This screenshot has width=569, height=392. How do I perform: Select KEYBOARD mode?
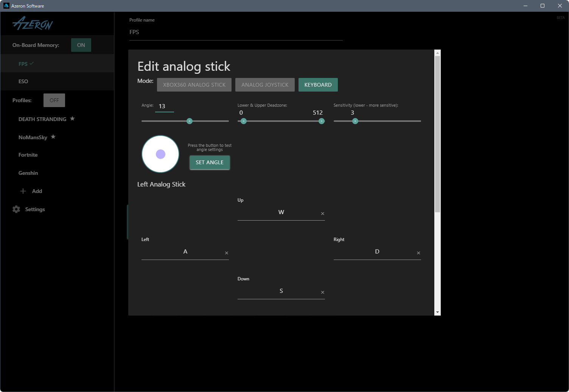tap(318, 85)
